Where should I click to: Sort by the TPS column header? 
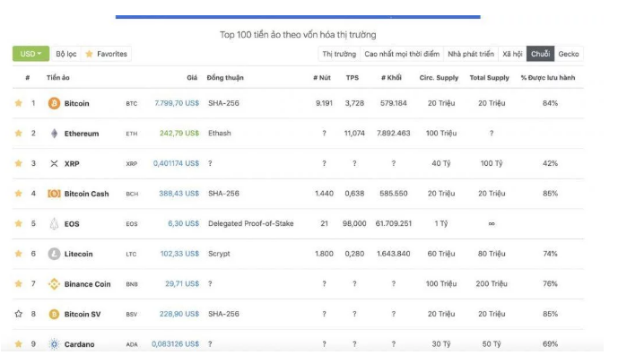tap(353, 78)
